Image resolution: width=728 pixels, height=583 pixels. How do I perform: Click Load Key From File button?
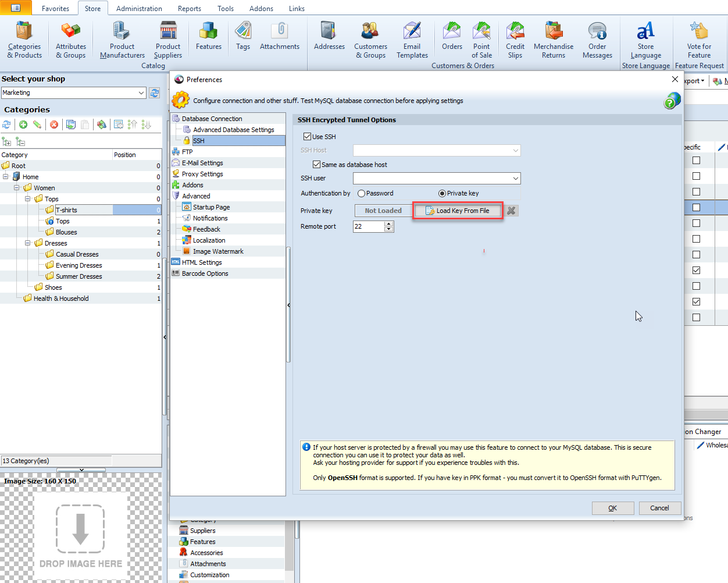pyautogui.click(x=458, y=211)
